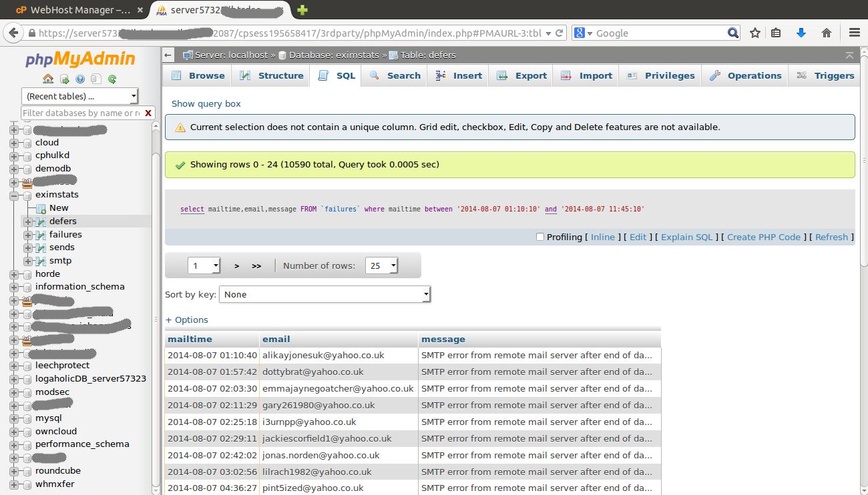Click the Google search magnifier icon
Screen dimensions: 868x495
coord(733,33)
